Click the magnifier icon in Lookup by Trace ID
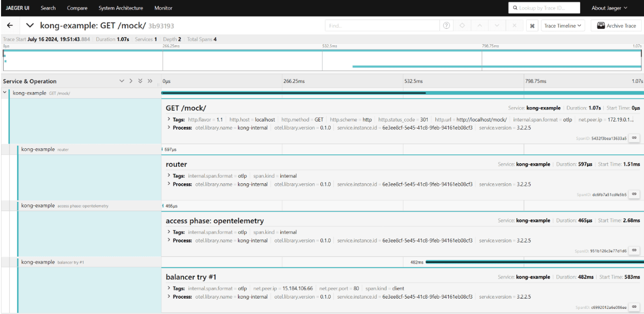 (515, 8)
